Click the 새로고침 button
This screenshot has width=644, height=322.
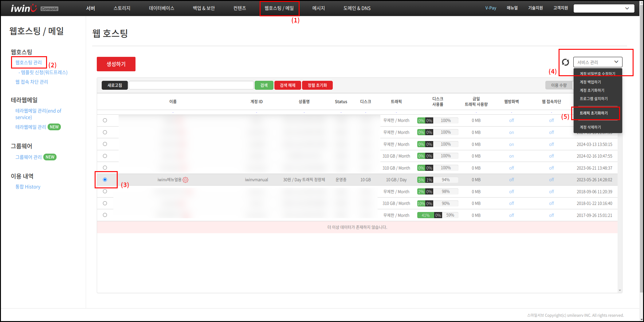115,85
